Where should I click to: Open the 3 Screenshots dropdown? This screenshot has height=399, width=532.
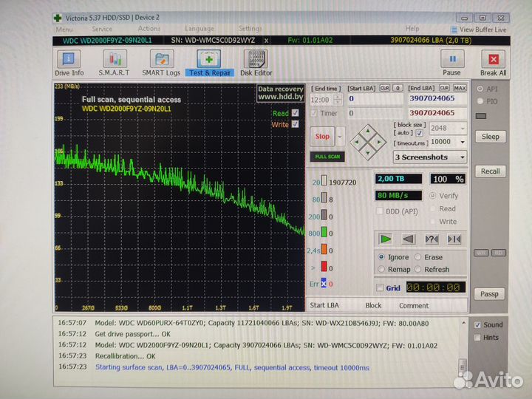pos(463,157)
